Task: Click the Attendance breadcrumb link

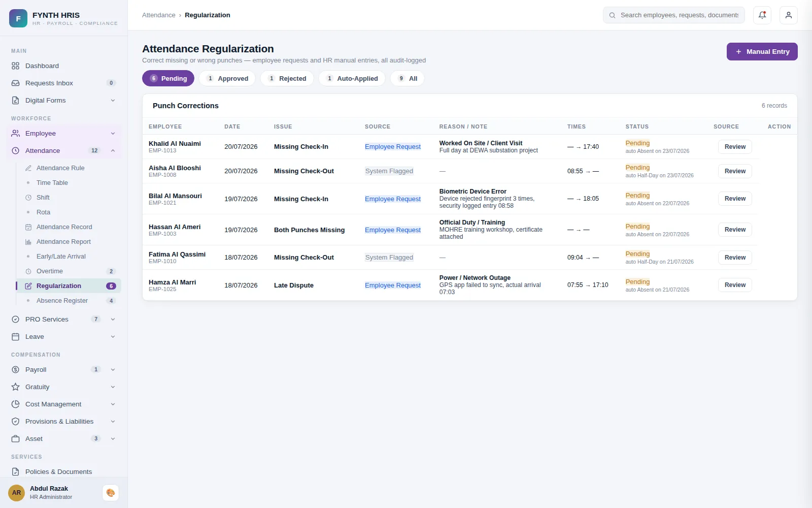Action: (x=159, y=15)
